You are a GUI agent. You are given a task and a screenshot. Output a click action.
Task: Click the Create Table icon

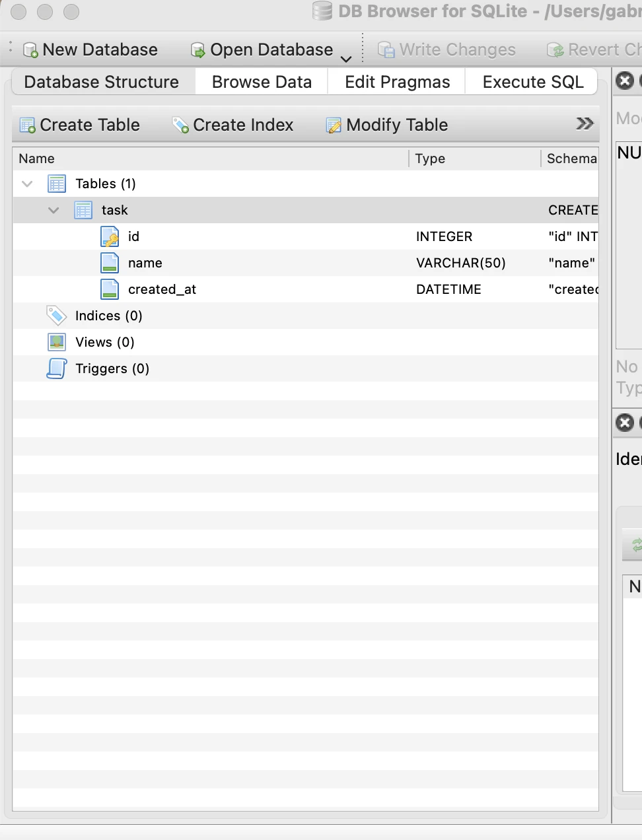(27, 125)
